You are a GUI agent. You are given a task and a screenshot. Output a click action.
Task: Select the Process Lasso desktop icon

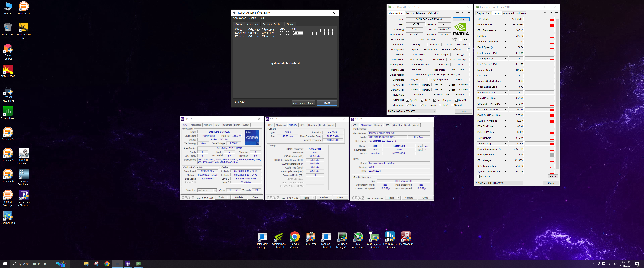click(x=8, y=113)
